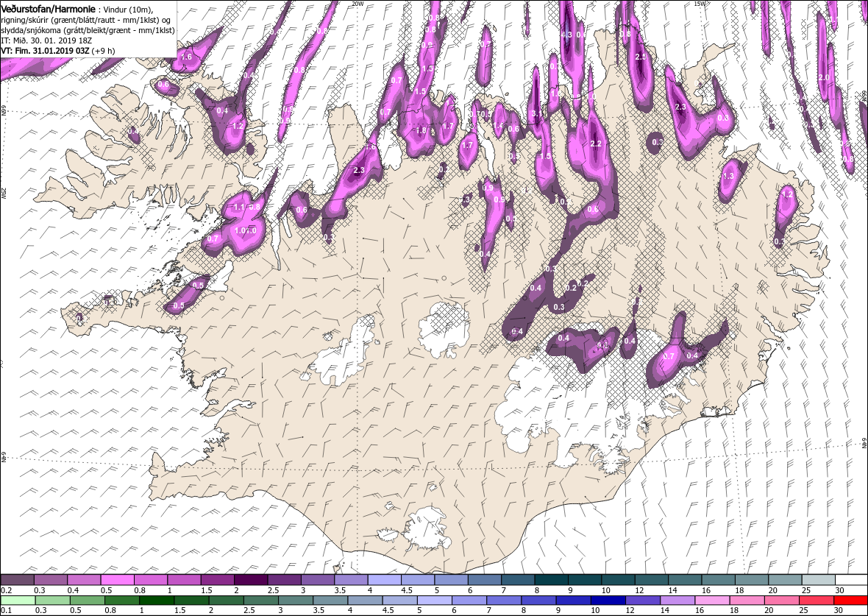The width and height of the screenshot is (868, 616).
Task: Click the 2.0 snowfall value near top right
Action: [824, 77]
